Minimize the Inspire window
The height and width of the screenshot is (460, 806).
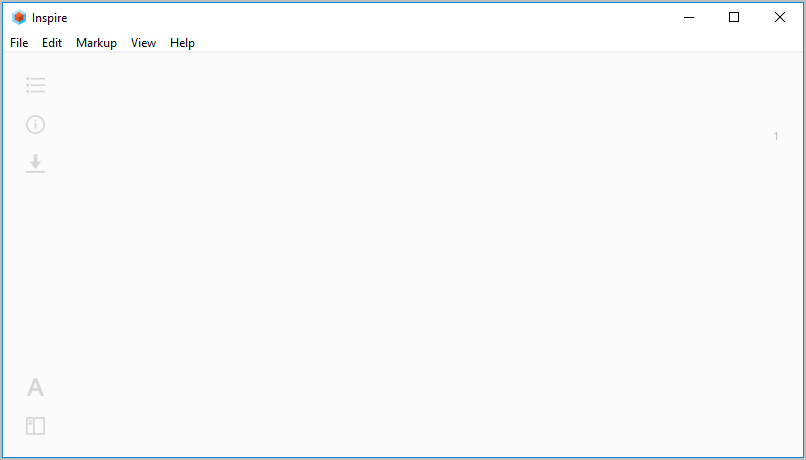point(689,17)
